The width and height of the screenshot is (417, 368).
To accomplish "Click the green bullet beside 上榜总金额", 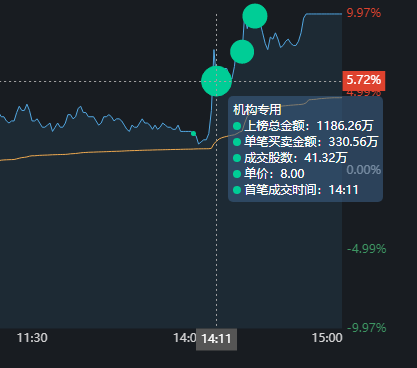I will (x=237, y=126).
